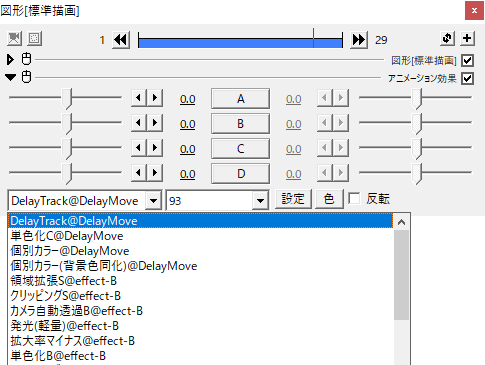The image size is (485, 365).
Task: Decrease track A left value arrow
Action: pos(139,98)
